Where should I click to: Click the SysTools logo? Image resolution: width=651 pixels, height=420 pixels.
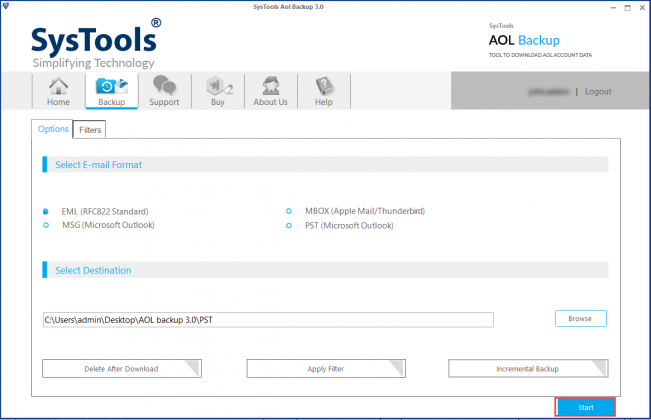click(x=92, y=42)
